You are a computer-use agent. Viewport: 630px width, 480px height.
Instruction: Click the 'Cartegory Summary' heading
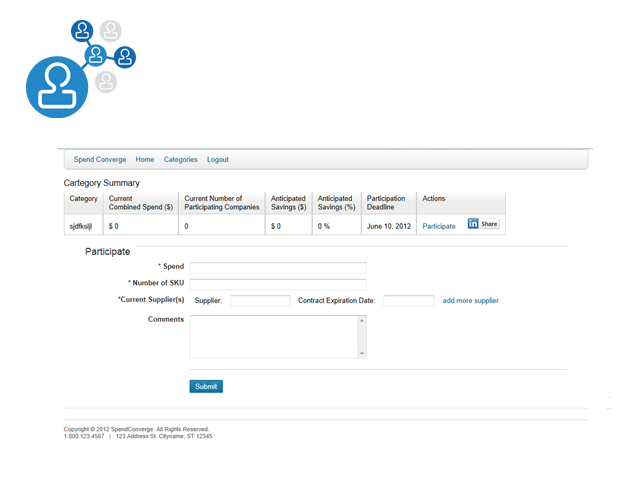click(102, 183)
